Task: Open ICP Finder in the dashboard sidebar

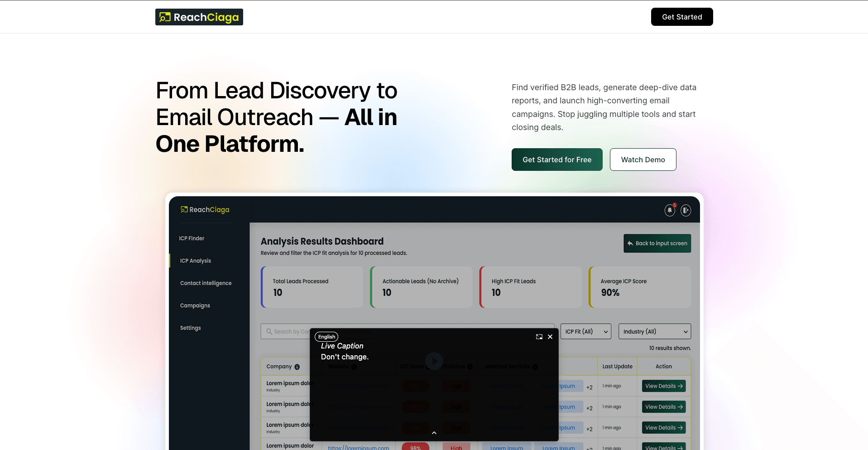Action: (x=192, y=238)
